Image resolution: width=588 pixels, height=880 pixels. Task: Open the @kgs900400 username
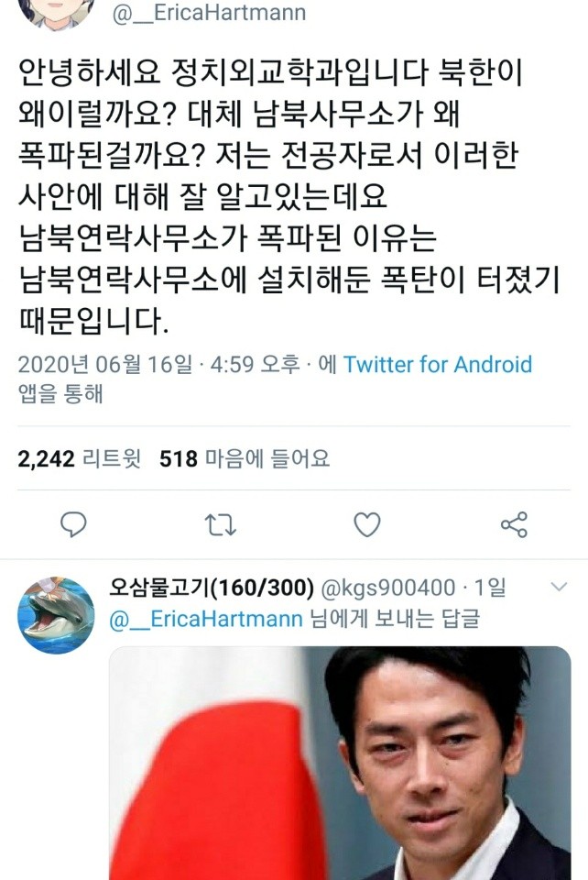[388, 588]
